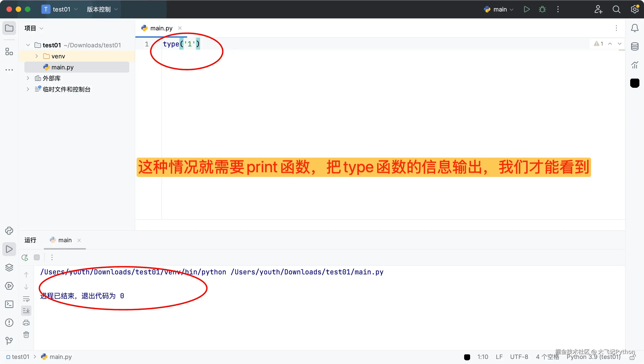Toggle the read-only lock in the status bar

(632, 357)
